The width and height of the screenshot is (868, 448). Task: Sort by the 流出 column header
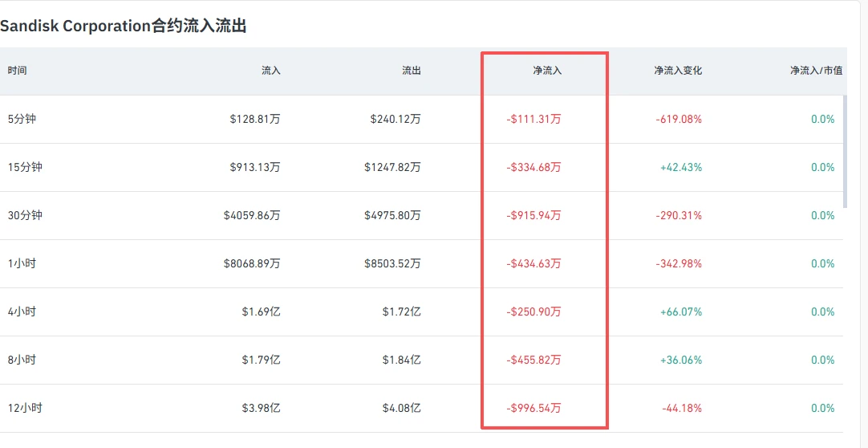click(x=412, y=71)
